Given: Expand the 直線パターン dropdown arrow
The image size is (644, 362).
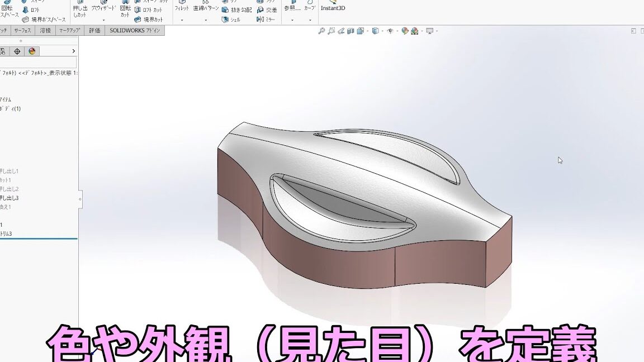Looking at the screenshot, I should click(x=206, y=20).
